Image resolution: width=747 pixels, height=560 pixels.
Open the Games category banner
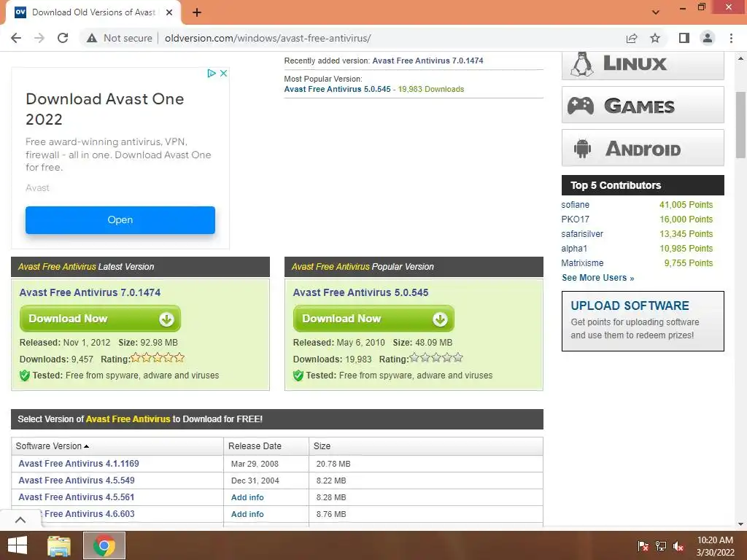pos(643,105)
